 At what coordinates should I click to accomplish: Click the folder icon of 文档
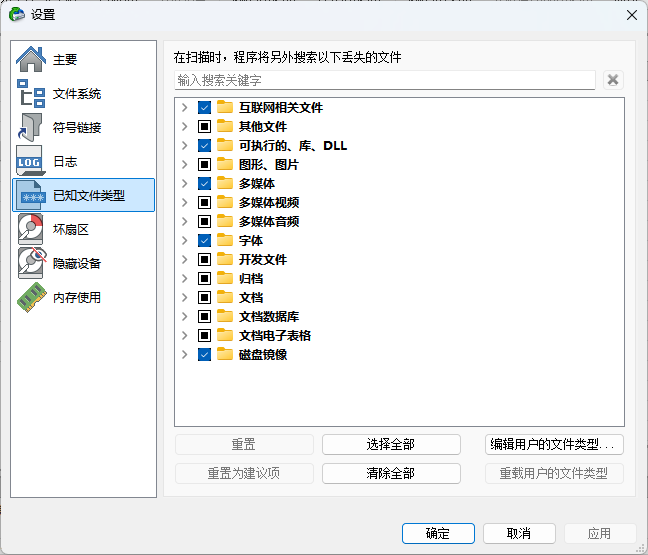[x=225, y=297]
